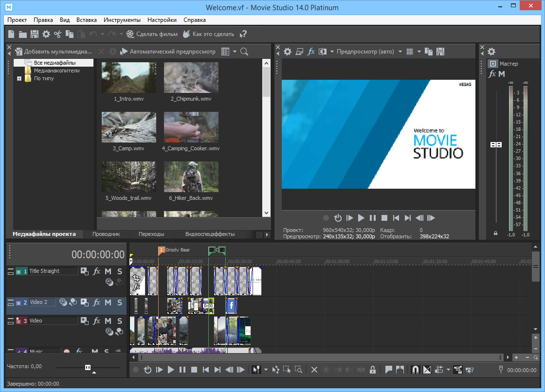This screenshot has height=392, width=545.
Task: Click the What's This help icon
Action: point(244,34)
